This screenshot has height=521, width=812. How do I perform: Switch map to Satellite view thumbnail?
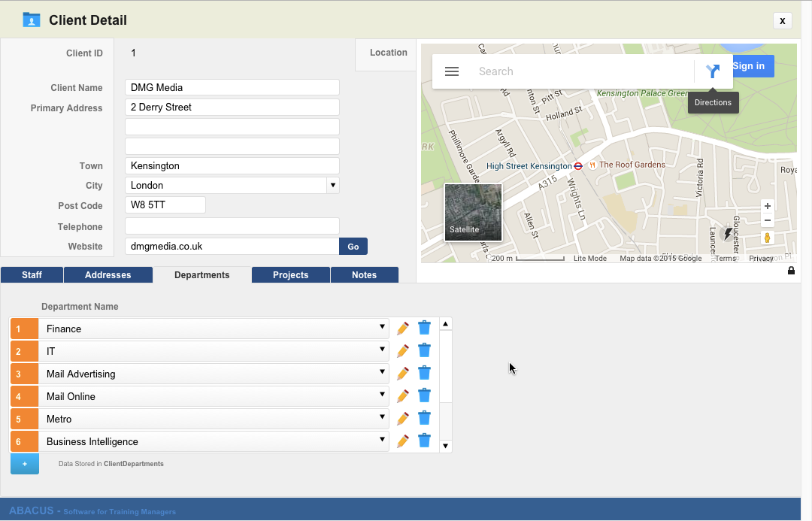click(473, 212)
